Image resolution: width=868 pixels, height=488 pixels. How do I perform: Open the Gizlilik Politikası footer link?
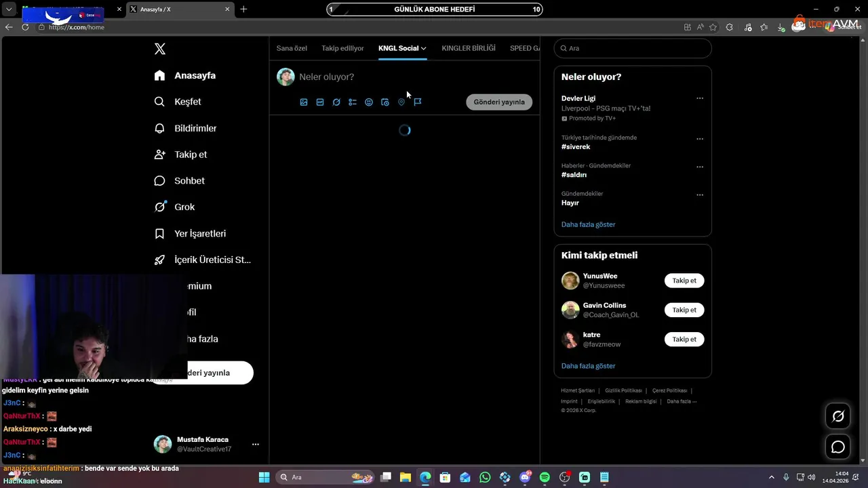pos(623,390)
